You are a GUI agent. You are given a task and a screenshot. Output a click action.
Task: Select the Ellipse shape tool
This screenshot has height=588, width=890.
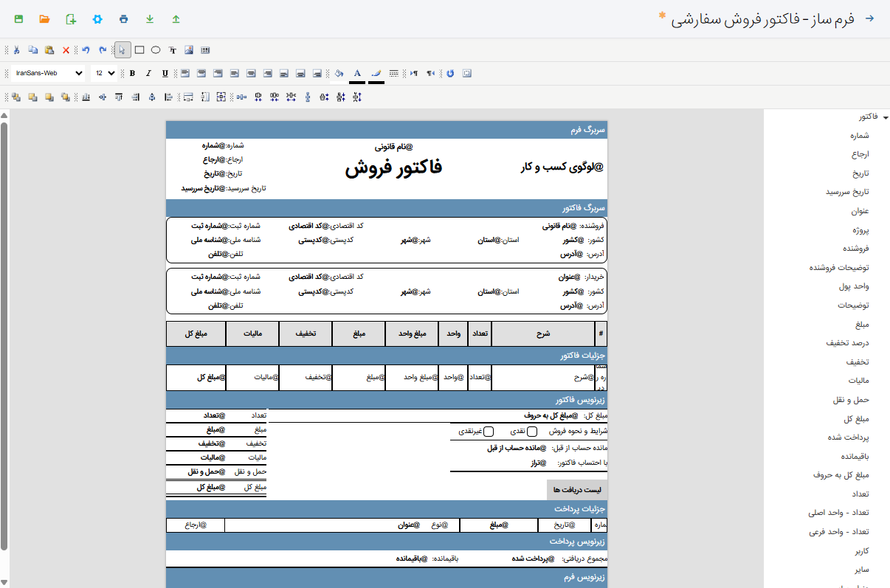pyautogui.click(x=156, y=50)
